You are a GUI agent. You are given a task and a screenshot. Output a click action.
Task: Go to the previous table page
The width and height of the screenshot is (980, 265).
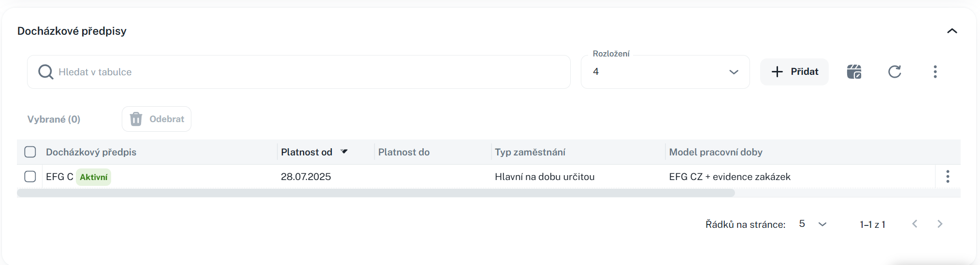914,224
